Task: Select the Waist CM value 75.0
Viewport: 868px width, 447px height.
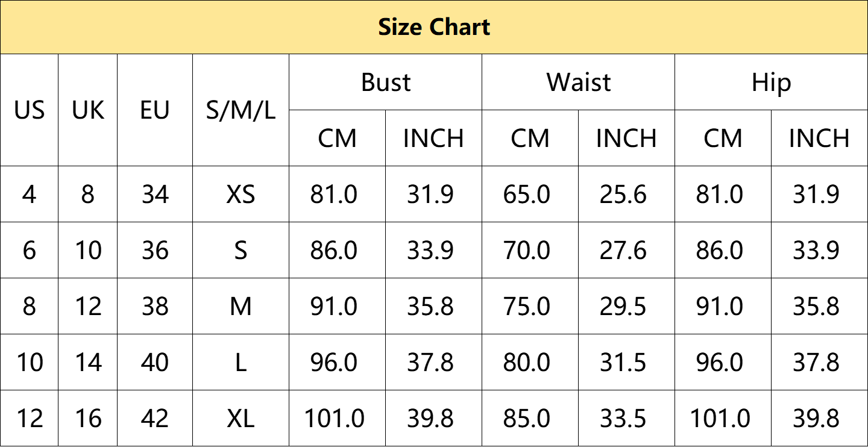Action: [530, 307]
